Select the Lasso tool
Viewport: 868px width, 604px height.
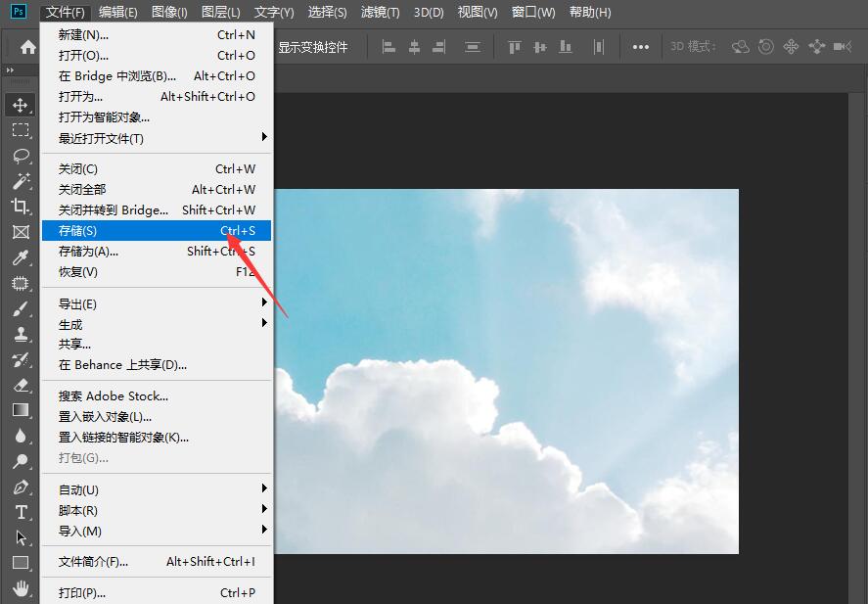pos(21,156)
